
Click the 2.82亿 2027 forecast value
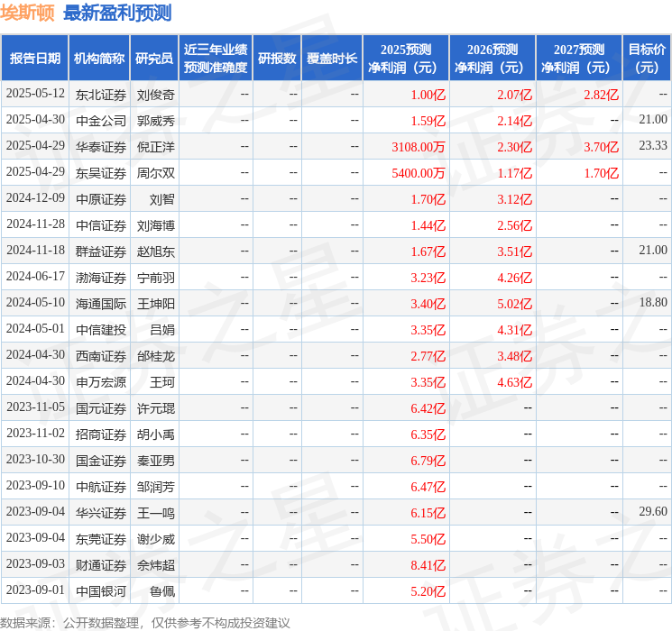(x=602, y=95)
